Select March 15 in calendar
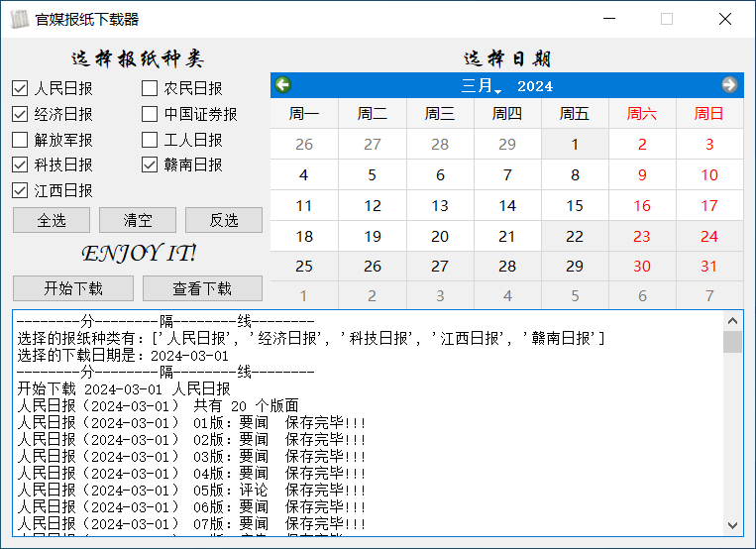Viewport: 756px width, 549px height. pos(575,205)
